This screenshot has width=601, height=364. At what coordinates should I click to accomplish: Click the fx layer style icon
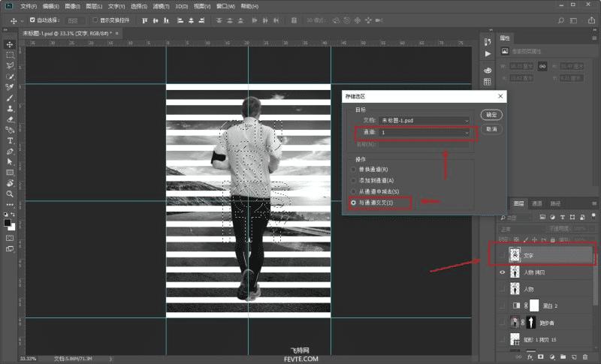[x=528, y=356]
